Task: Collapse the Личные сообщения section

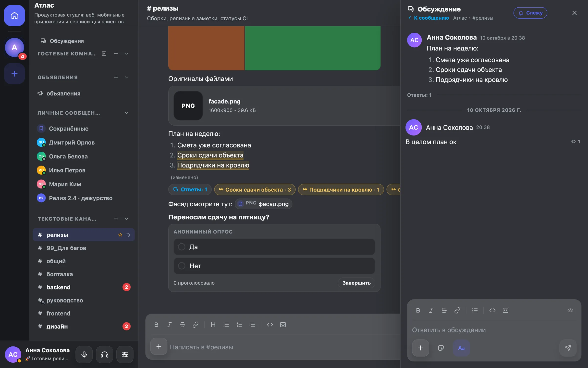Action: [127, 113]
